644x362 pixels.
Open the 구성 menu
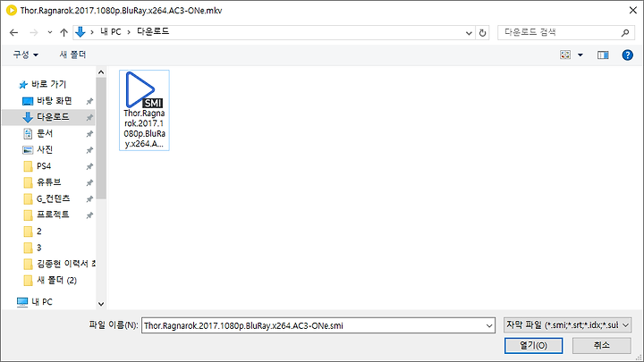pos(25,55)
